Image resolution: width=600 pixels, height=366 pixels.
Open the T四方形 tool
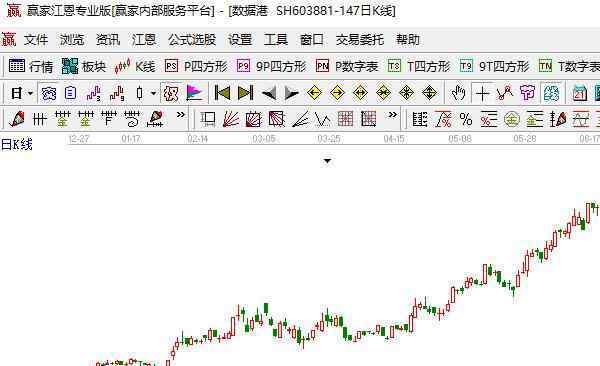[419, 66]
